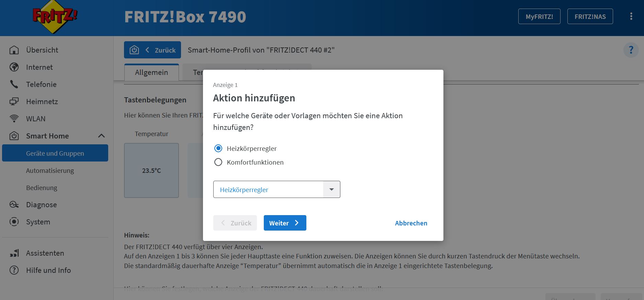This screenshot has height=300, width=644.
Task: Select the Heizkörperregler radio button
Action: pos(218,148)
